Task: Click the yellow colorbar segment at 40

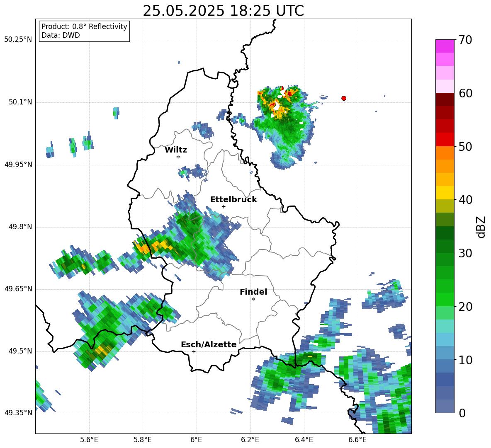Action: pos(445,193)
